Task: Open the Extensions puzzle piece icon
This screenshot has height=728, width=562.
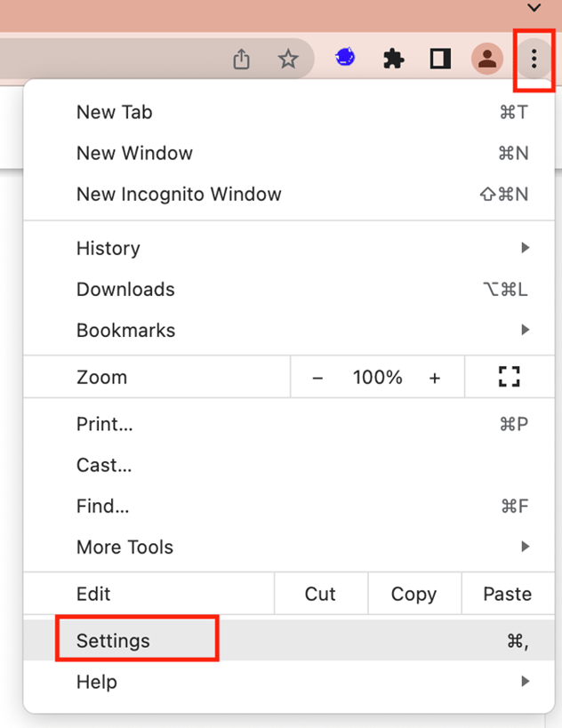Action: click(x=392, y=57)
